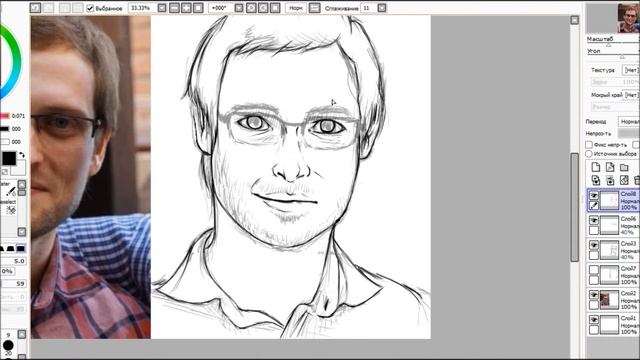The width and height of the screenshot is (640, 360).
Task: Select layer Слой6 in layer list
Action: [613, 225]
